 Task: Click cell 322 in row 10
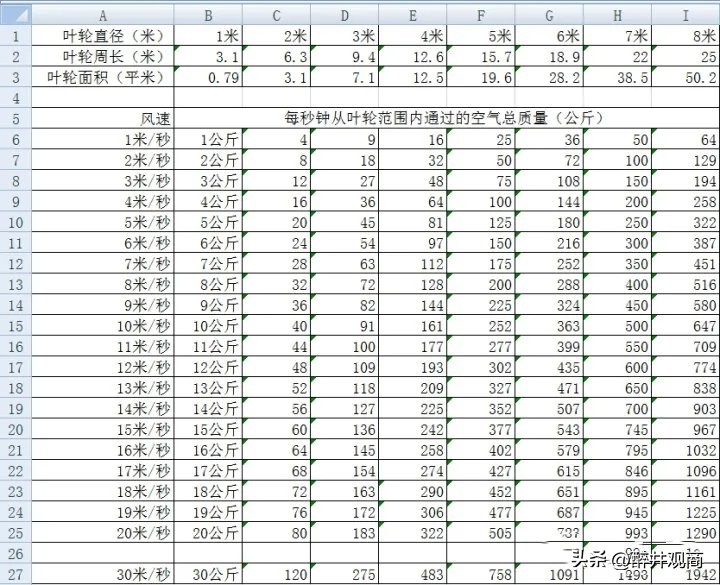686,222
